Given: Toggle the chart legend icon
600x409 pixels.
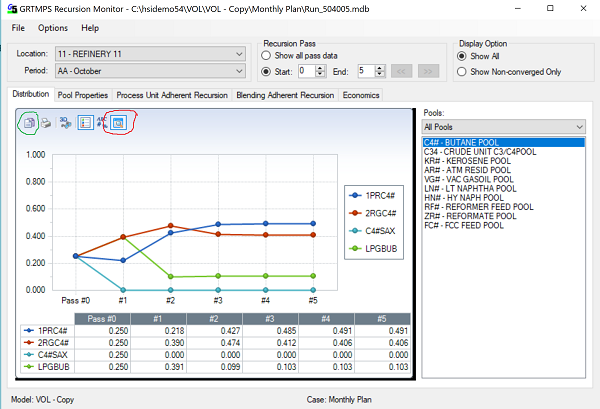Looking at the screenshot, I should click(x=85, y=123).
